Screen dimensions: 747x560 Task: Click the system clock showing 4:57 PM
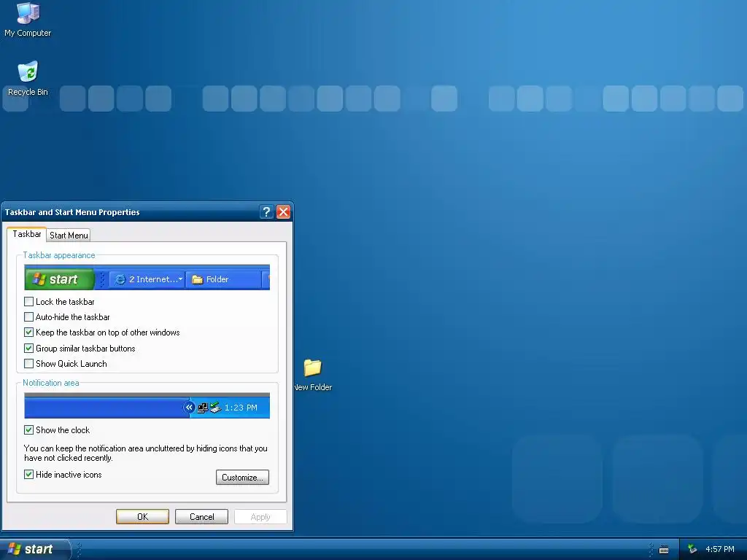tap(720, 549)
